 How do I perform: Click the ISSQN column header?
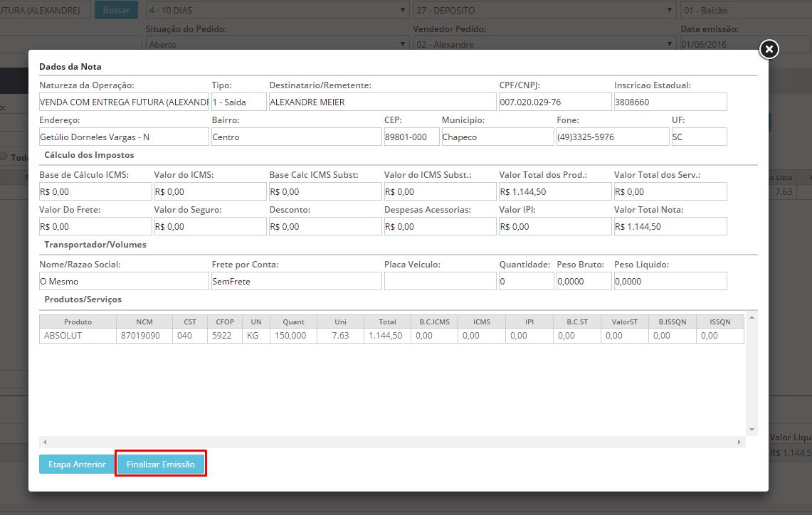pyautogui.click(x=719, y=322)
